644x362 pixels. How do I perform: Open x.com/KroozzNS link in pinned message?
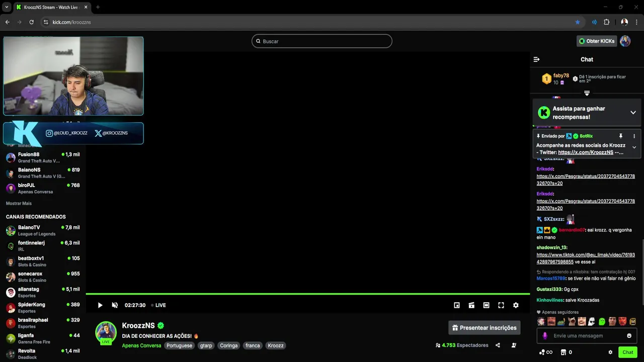click(586, 152)
